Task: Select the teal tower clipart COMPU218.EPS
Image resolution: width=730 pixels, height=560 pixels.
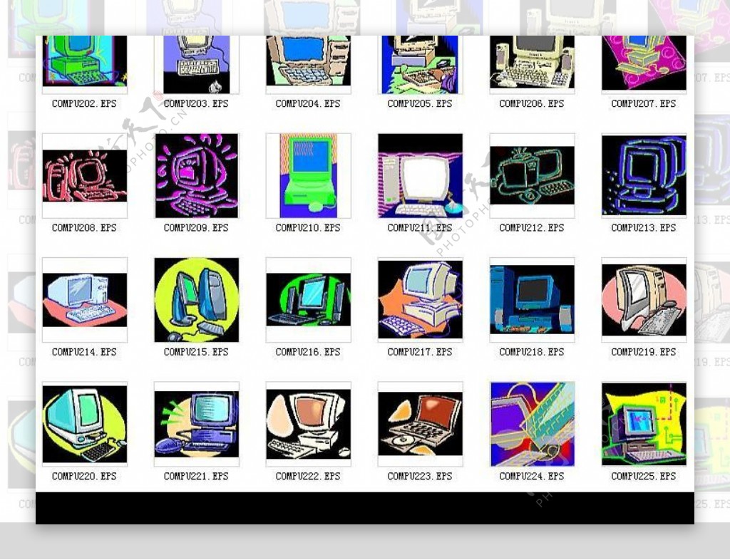Action: coord(532,299)
